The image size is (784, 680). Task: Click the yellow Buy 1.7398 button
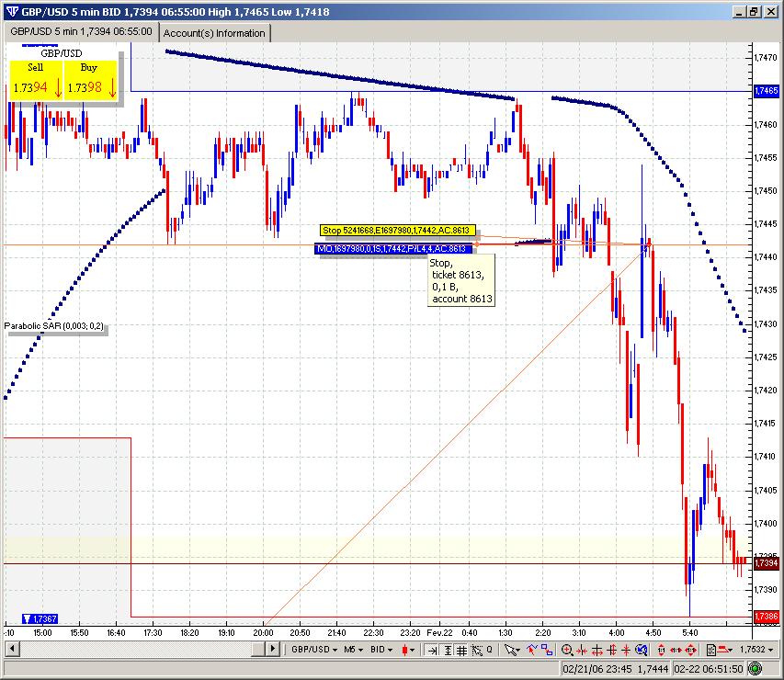click(92, 80)
